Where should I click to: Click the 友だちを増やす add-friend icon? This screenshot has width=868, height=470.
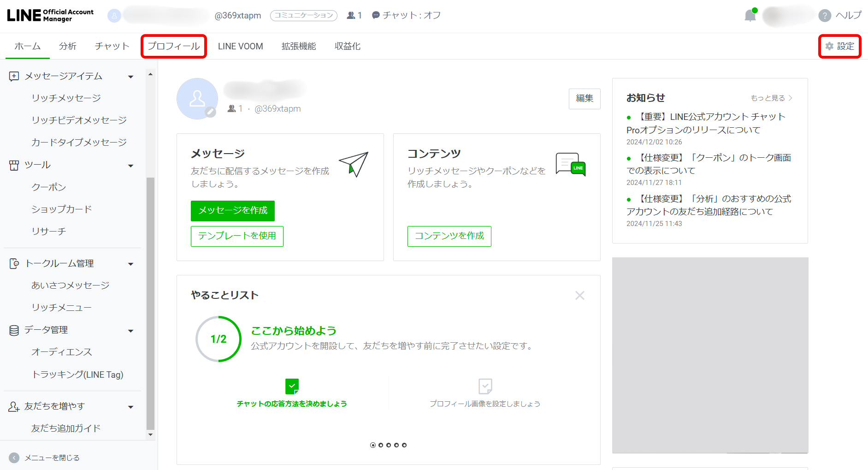tap(14, 406)
